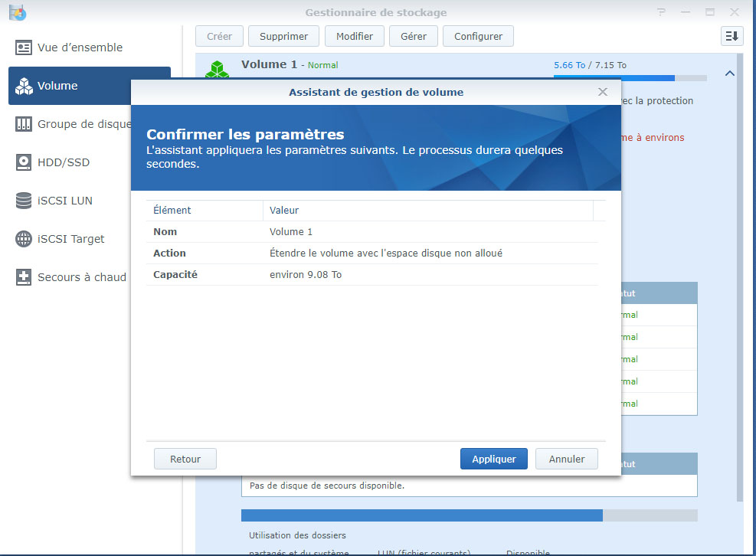Click the Retour button
This screenshot has height=556, width=756.
pyautogui.click(x=185, y=459)
